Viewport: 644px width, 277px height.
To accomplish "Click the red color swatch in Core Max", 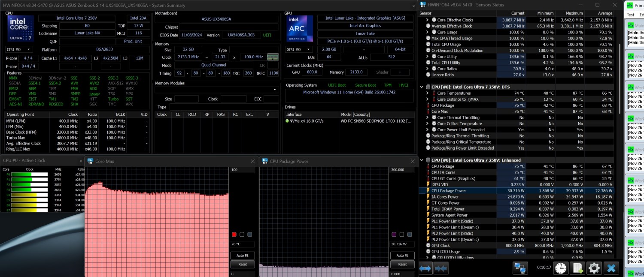I will [x=234, y=235].
